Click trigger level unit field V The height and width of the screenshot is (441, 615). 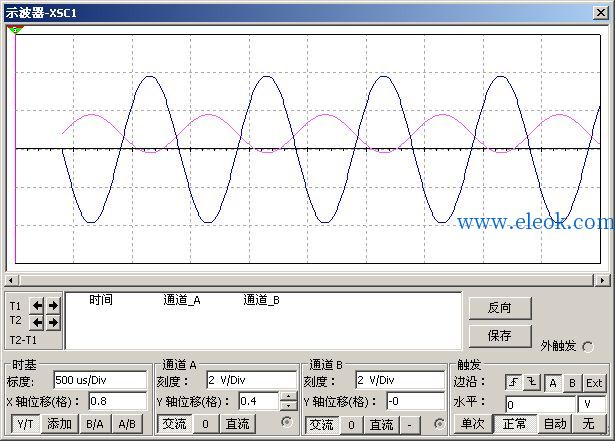coord(592,404)
